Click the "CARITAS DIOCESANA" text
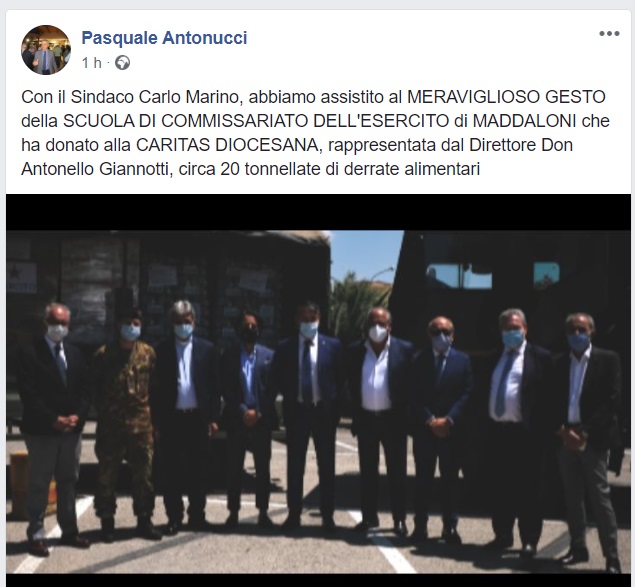Viewport: 635px width, 587px height. 227,145
